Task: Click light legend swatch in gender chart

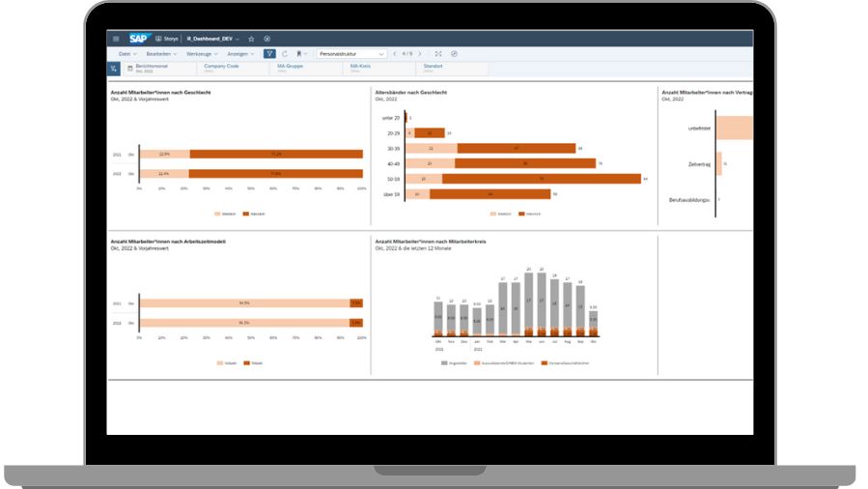Action: coord(217,214)
